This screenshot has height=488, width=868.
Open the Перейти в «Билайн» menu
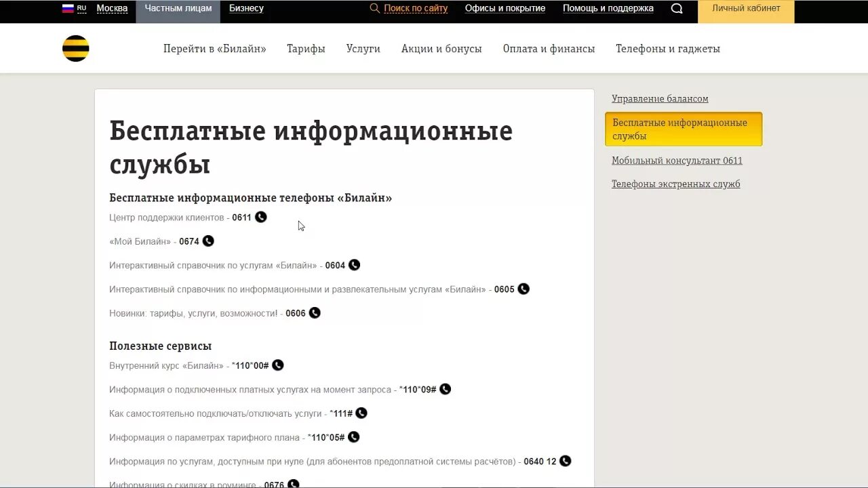(215, 49)
